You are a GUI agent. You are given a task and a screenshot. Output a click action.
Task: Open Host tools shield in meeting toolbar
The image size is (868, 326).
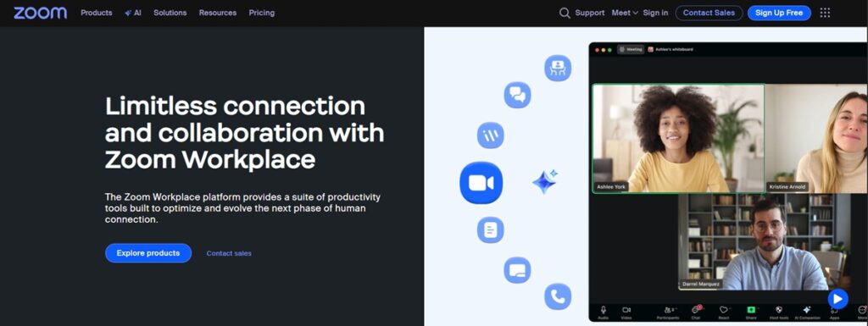pos(778,312)
